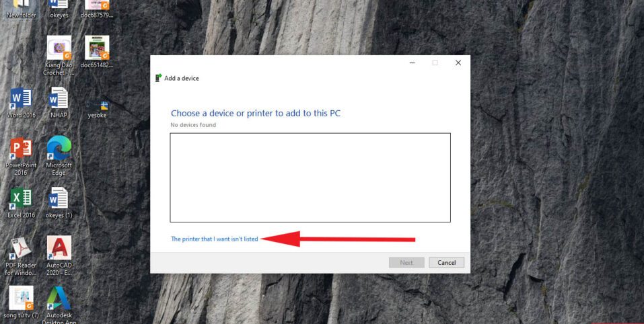644x324 pixels.
Task: Open the Word 2016 desktop shortcut
Action: click(x=21, y=103)
